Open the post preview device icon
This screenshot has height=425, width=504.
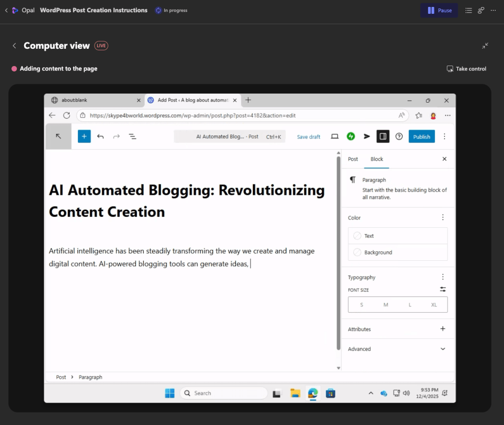click(x=335, y=137)
